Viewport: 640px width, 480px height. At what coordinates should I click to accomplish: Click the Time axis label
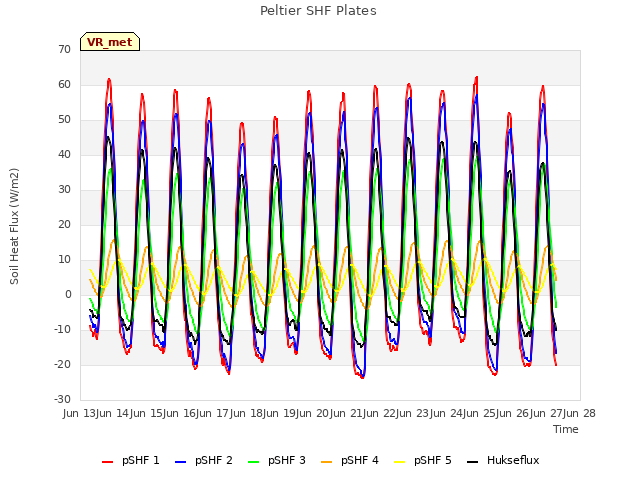point(566,429)
